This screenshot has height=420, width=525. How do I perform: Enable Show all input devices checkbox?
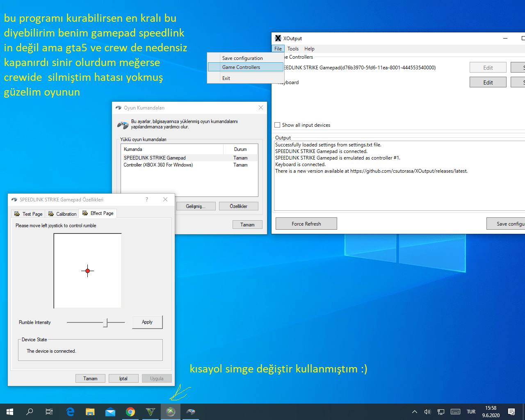278,125
